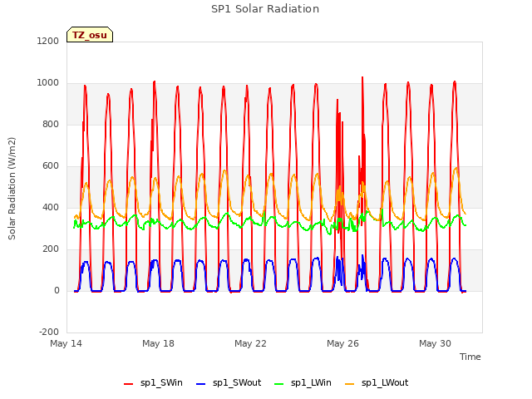Toggle the sp1_SWout legend entry
532x399 pixels.
[229, 383]
